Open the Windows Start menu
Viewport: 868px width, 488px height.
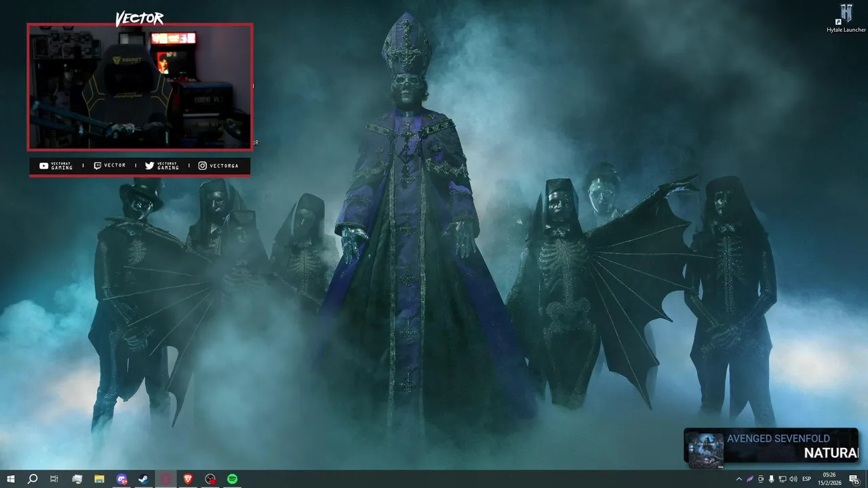click(x=10, y=479)
